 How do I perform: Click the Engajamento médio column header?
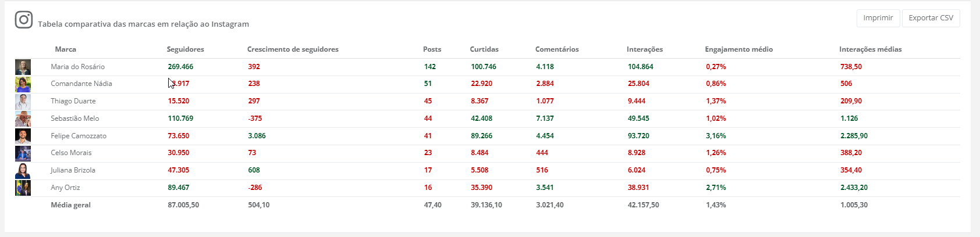pyautogui.click(x=738, y=49)
